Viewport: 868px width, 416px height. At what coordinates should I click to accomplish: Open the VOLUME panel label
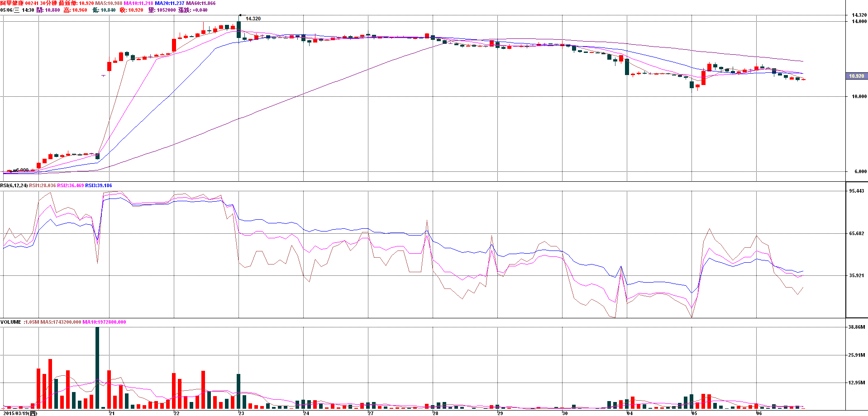[11, 322]
